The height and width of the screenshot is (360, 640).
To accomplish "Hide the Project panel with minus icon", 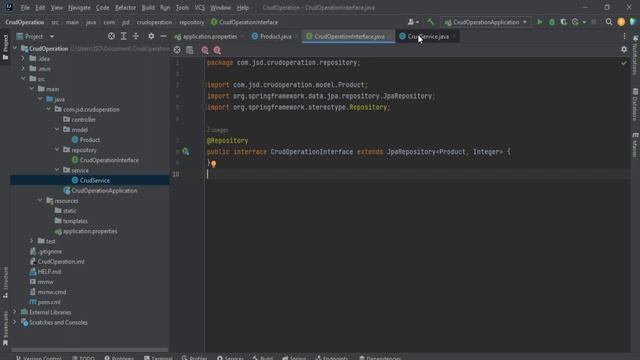I will click(163, 36).
